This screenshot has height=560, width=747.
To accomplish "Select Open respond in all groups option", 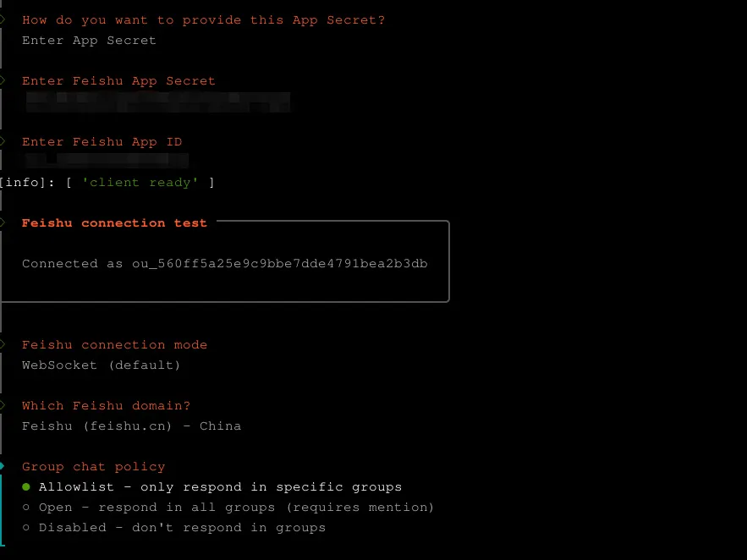I will coord(228,508).
